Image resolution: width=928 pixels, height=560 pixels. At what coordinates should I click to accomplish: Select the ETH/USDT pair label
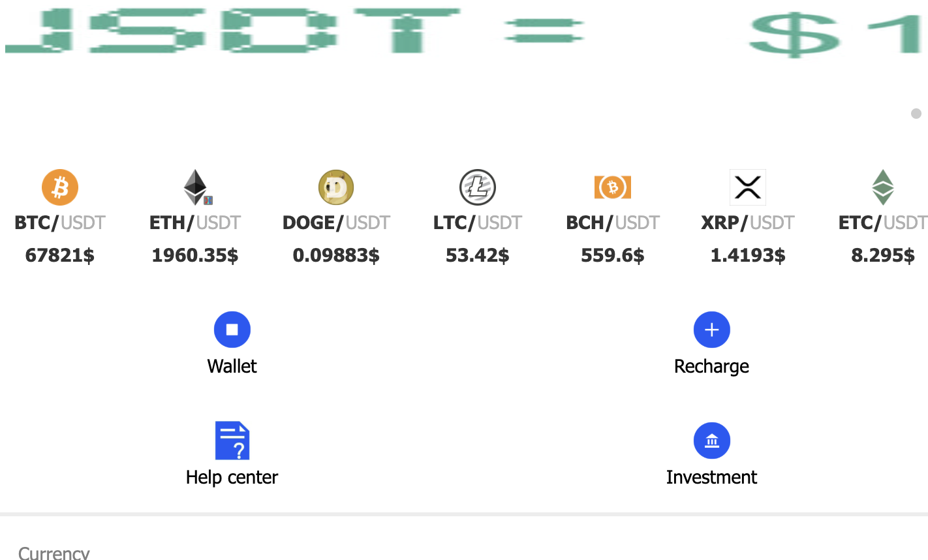(x=195, y=223)
